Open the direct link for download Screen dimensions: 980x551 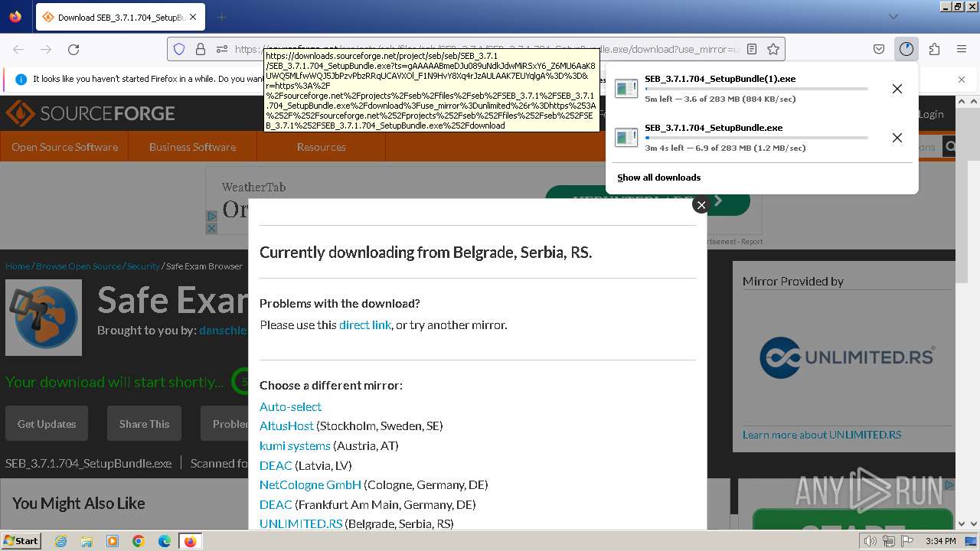pyautogui.click(x=365, y=324)
